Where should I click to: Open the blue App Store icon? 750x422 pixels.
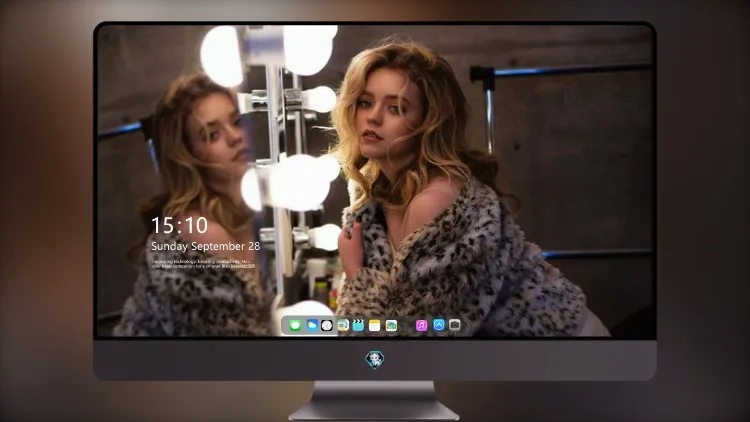pos(439,325)
